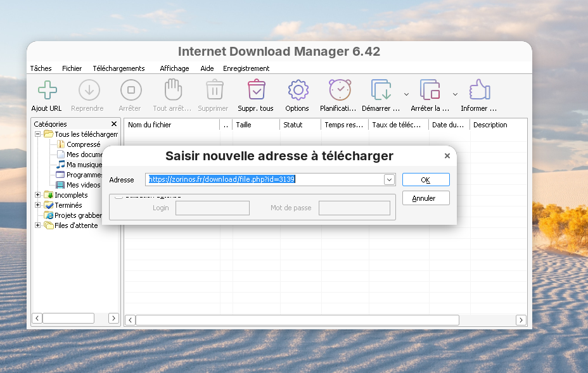Expand the Incomplets tree node
Screen dimensions: 588x373
38,195
